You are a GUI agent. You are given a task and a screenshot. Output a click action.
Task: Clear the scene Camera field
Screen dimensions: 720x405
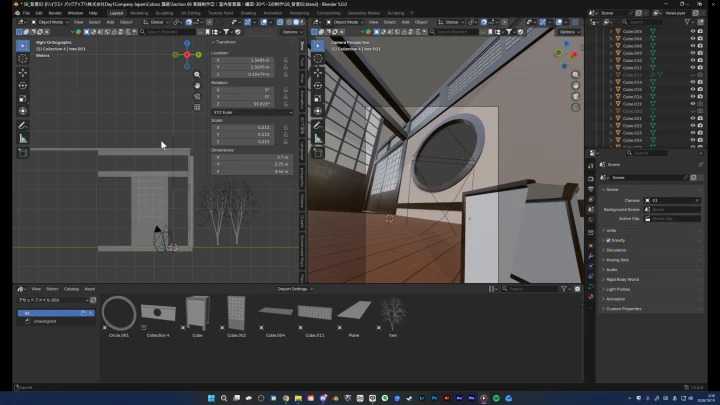(697, 200)
